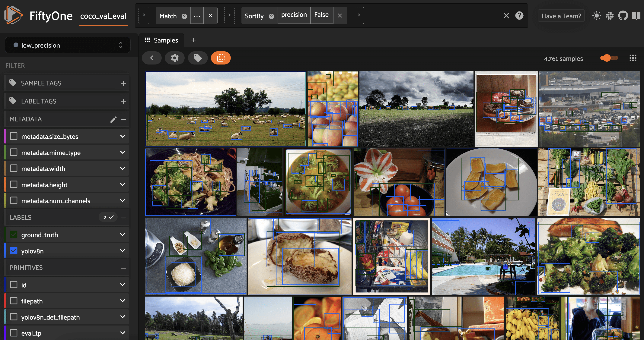Open the view bar help icon
The width and height of the screenshot is (644, 340).
tap(519, 16)
